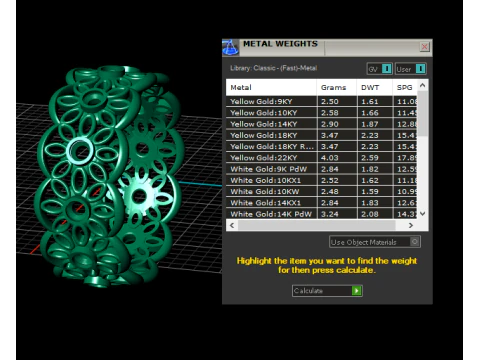Screen dimensions: 480x360
Task: Select the Yellow Gold:10KY row
Action: click(322, 113)
